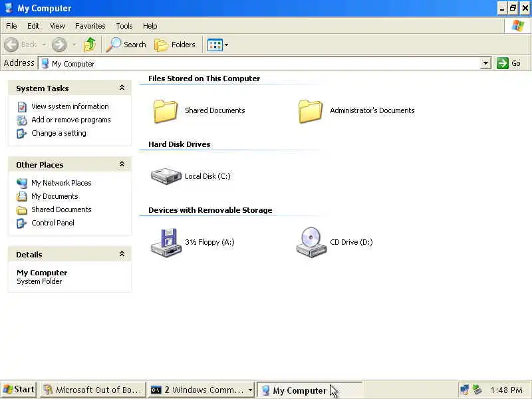This screenshot has height=399, width=532.
Task: Open My Network Places link
Action: coord(61,183)
